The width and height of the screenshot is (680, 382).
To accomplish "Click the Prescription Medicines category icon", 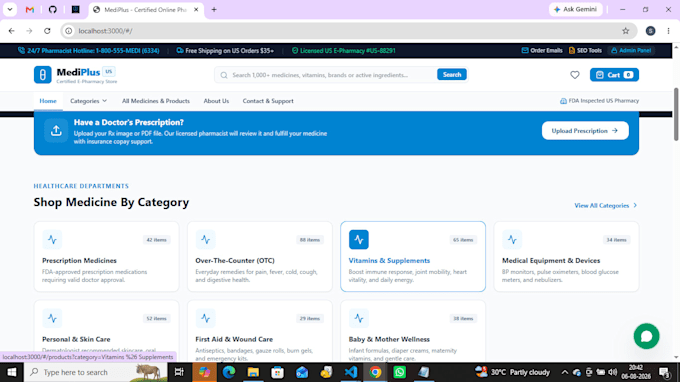I will (52, 239).
